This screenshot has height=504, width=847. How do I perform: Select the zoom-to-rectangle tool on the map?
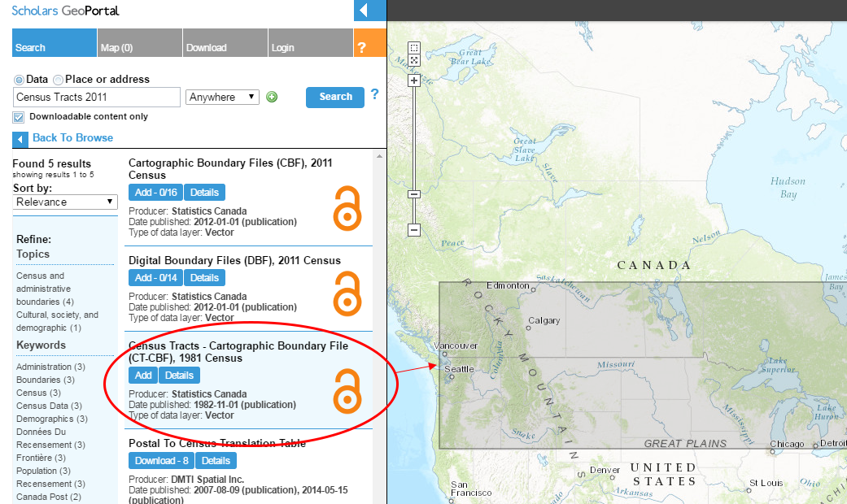(x=414, y=48)
